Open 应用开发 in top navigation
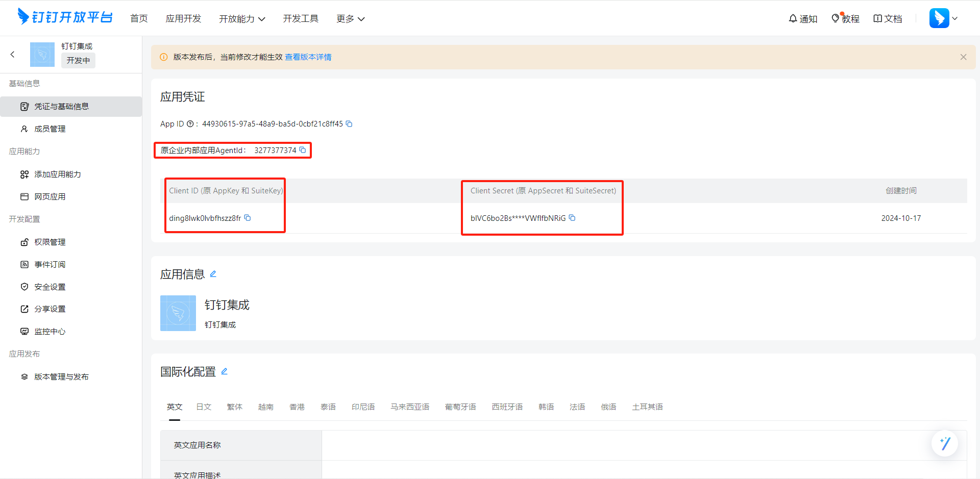980x479 pixels. (x=183, y=19)
